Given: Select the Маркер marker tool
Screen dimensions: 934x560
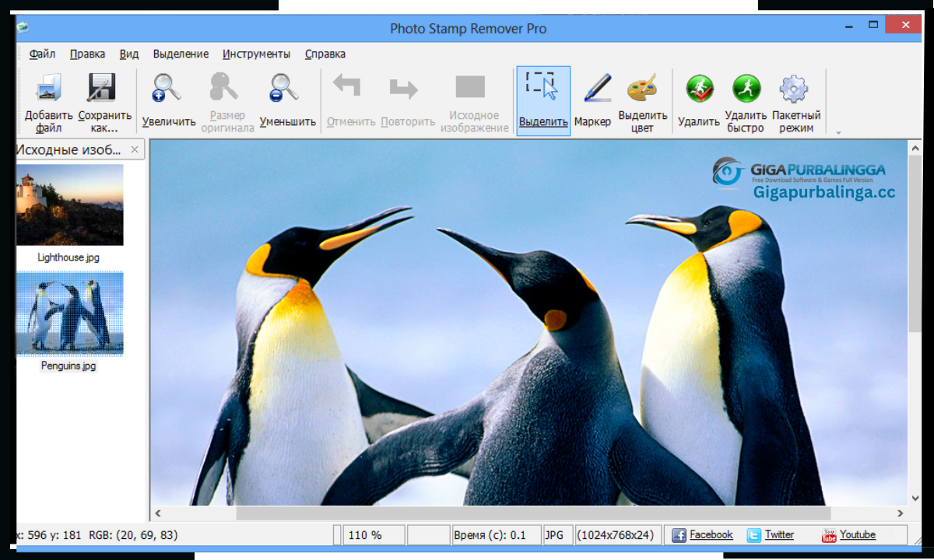Looking at the screenshot, I should point(596,87).
